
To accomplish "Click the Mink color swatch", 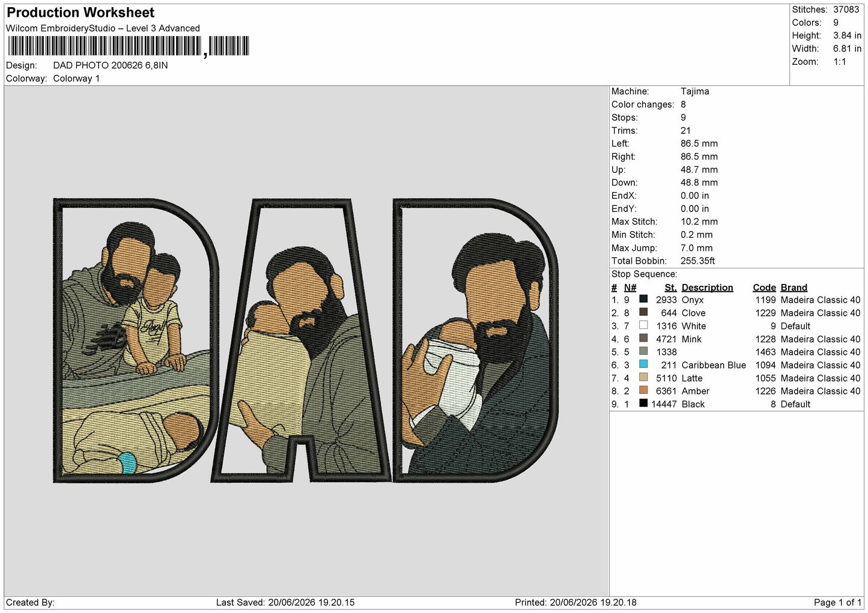I will (643, 339).
